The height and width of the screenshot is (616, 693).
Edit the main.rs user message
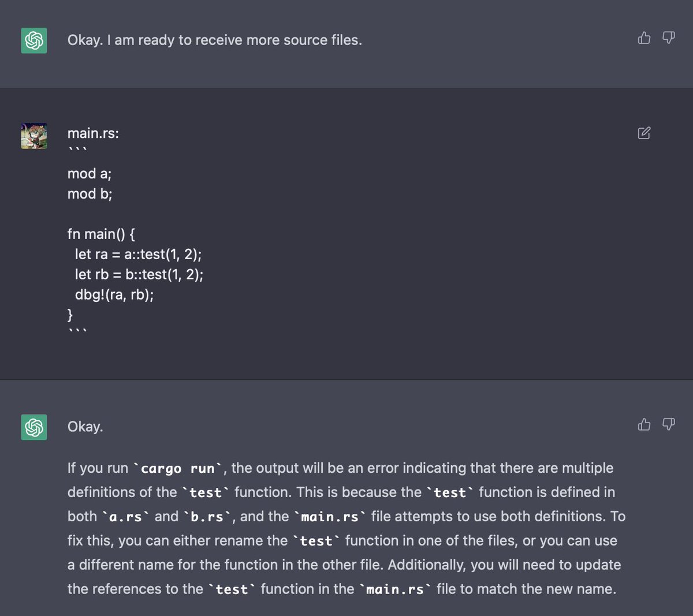[644, 133]
